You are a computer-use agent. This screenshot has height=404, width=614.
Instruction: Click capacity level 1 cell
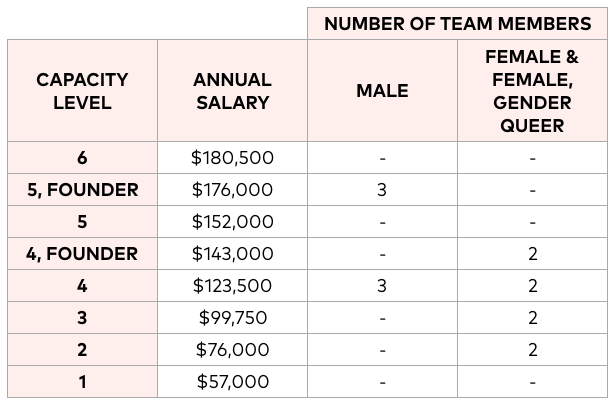coord(83,382)
